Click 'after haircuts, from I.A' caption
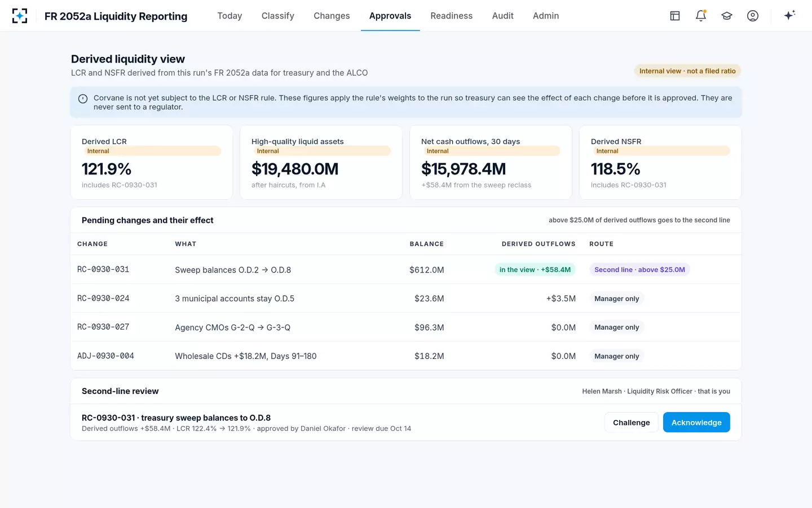This screenshot has width=812, height=508. pyautogui.click(x=289, y=185)
